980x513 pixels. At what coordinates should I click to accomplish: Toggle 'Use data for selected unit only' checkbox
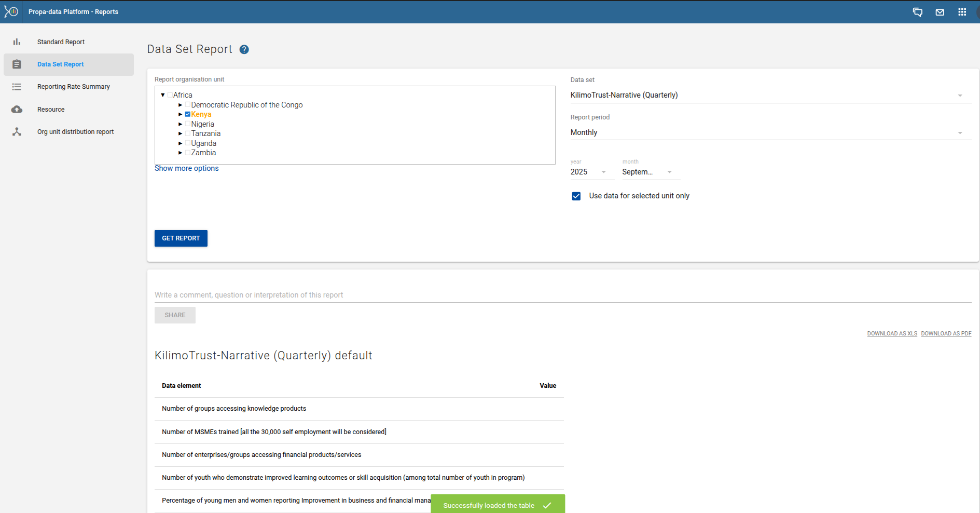pyautogui.click(x=576, y=196)
